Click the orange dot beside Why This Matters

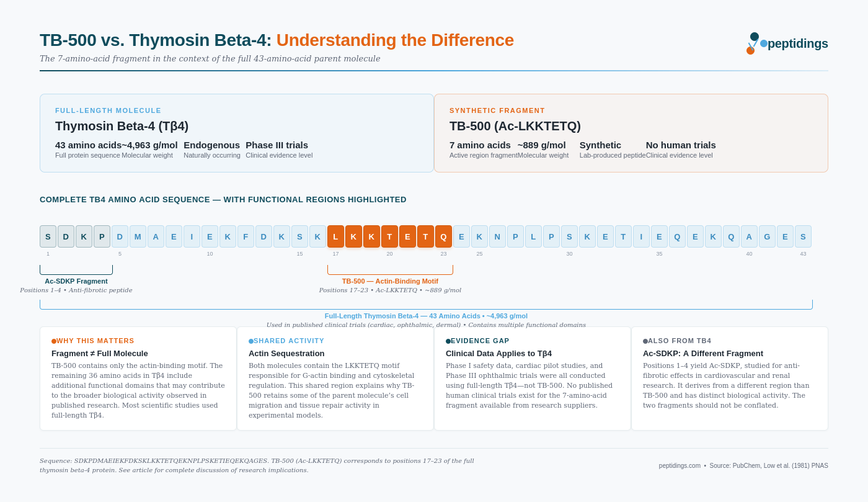coord(54,341)
